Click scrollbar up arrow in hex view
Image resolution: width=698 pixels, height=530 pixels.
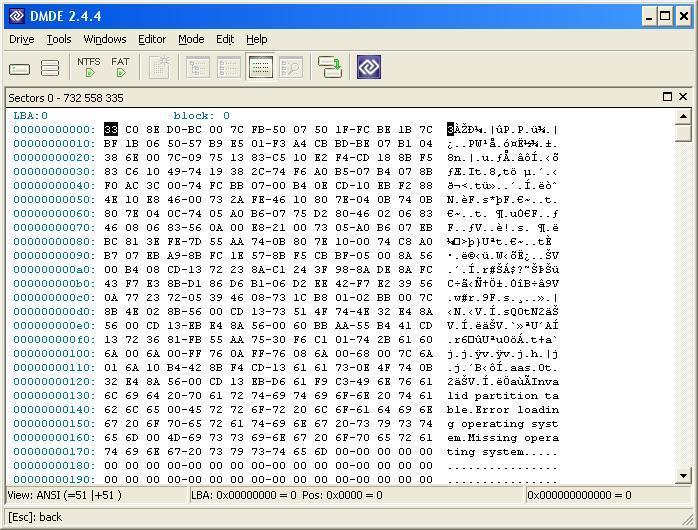point(683,117)
